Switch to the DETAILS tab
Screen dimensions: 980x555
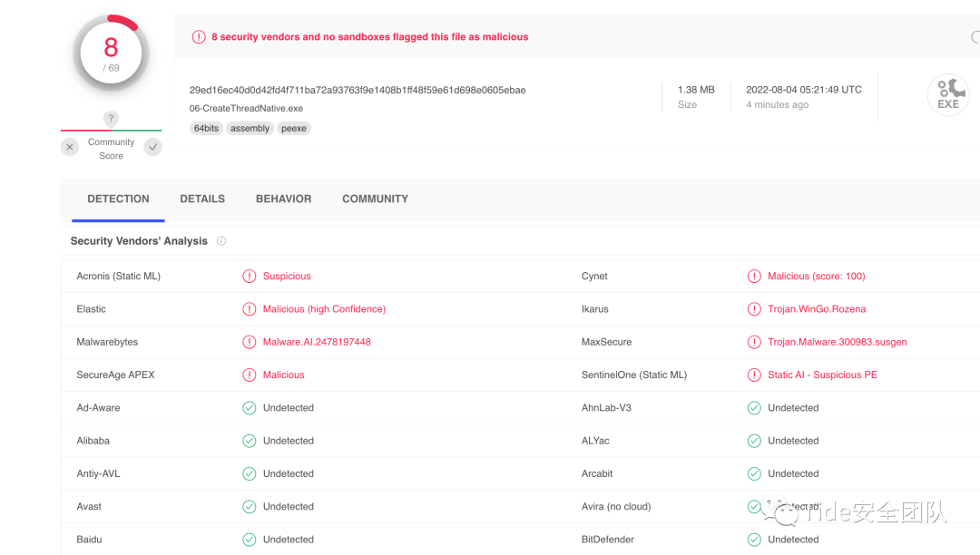tap(202, 199)
